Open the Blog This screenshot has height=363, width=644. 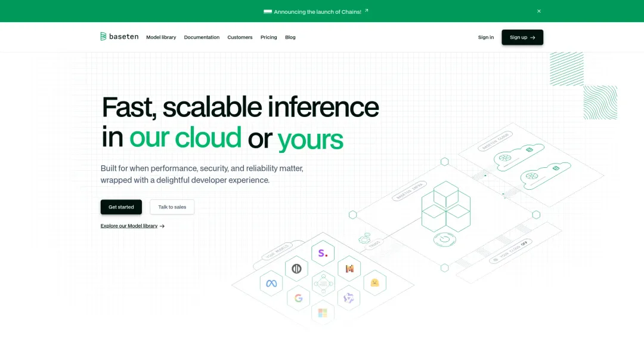(290, 38)
